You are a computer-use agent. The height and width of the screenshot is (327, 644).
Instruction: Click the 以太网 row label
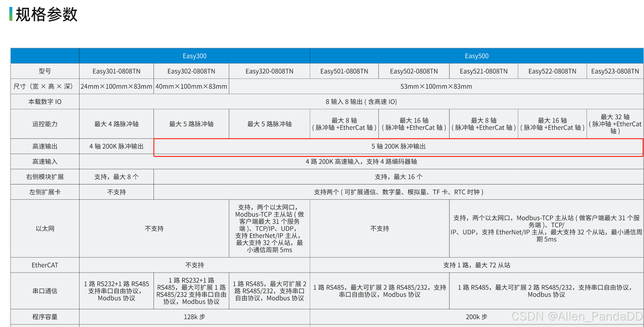pyautogui.click(x=45, y=229)
